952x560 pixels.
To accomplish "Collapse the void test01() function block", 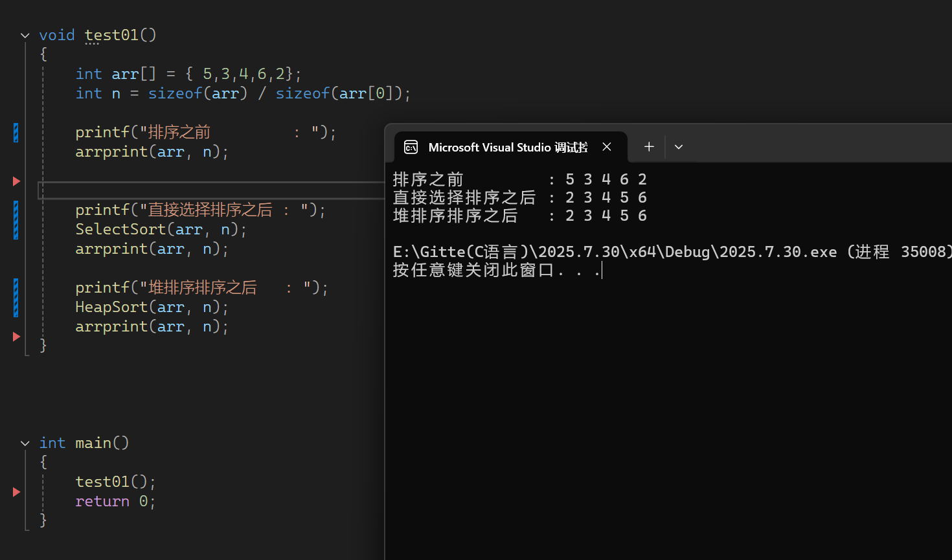I will [x=25, y=36].
